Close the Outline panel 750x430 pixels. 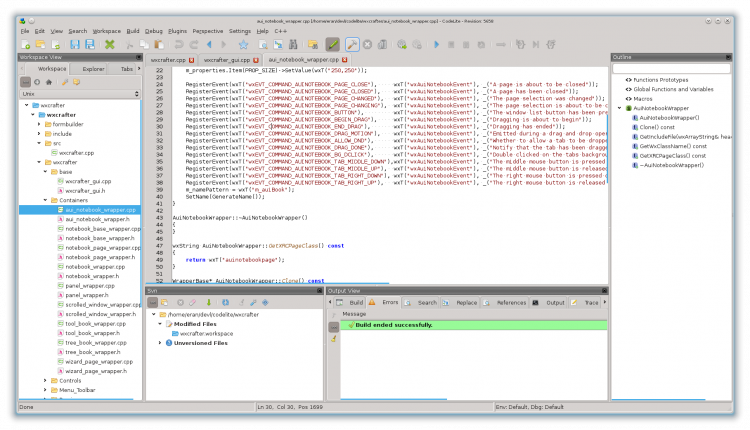click(x=728, y=57)
